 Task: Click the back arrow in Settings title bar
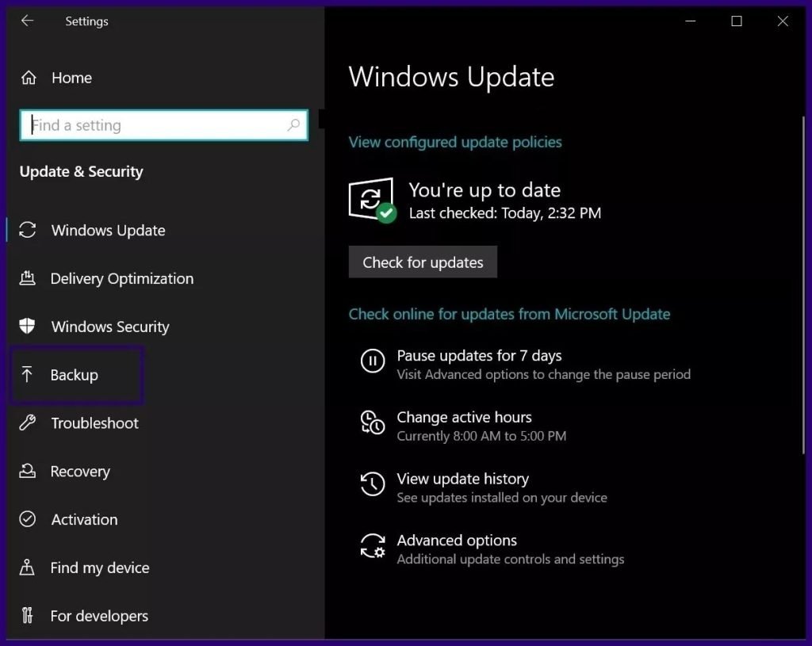pyautogui.click(x=27, y=21)
